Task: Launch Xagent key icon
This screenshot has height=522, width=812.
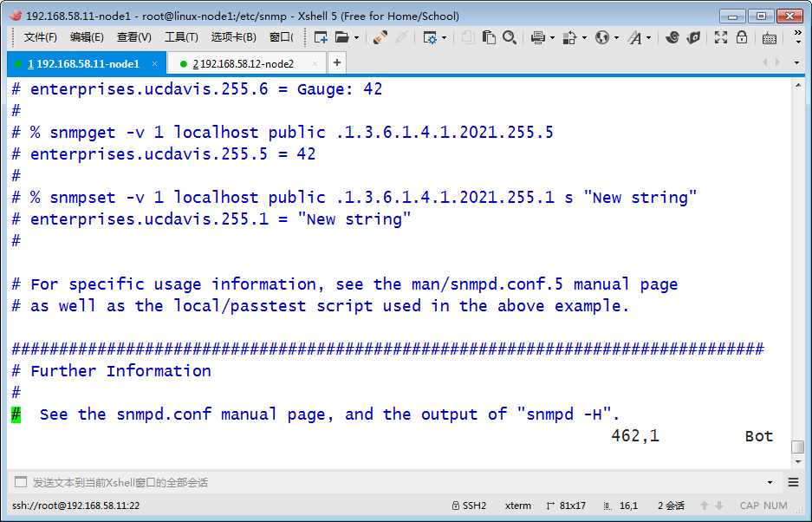Action: point(693,37)
